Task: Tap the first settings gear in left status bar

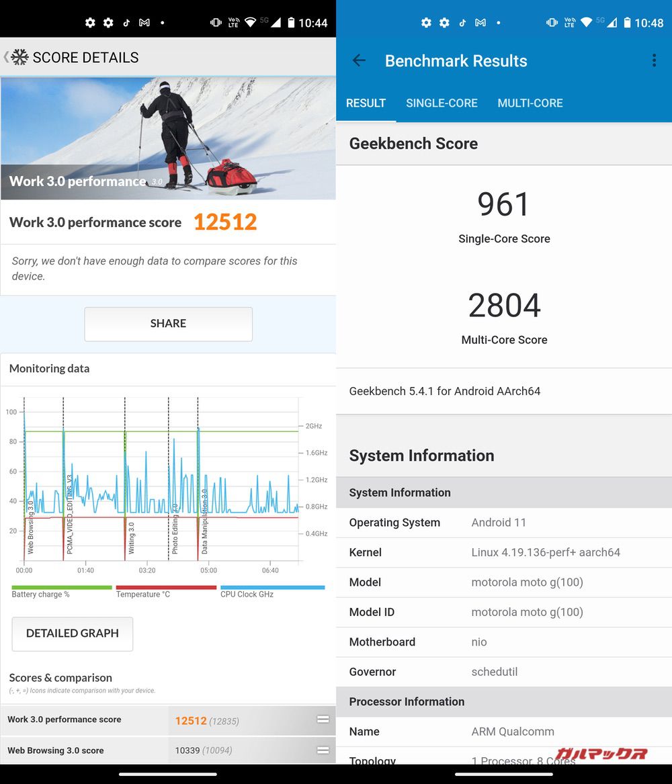Action: tap(90, 23)
